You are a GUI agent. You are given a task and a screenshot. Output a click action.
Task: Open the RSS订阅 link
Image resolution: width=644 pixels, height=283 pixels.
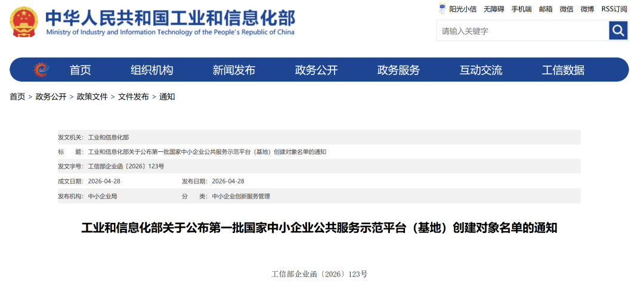614,9
